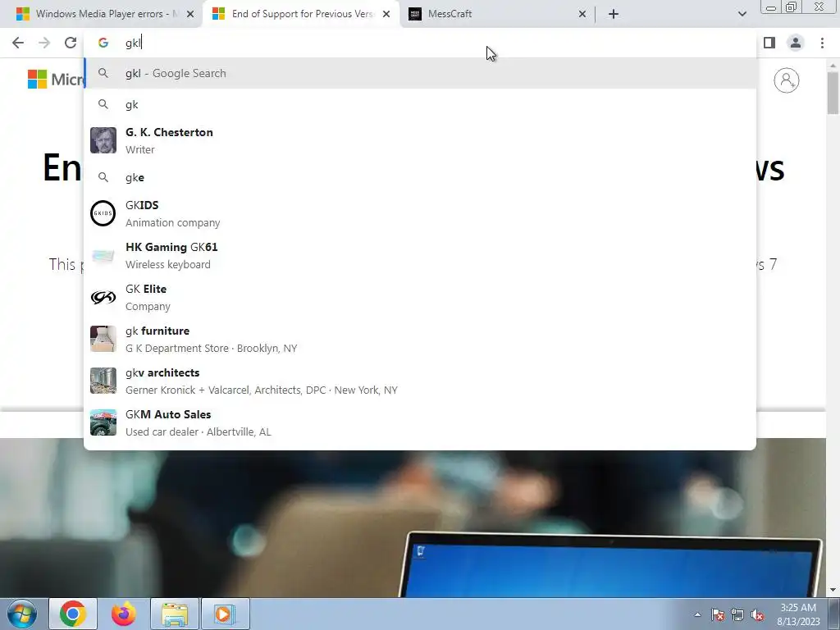The height and width of the screenshot is (630, 840).
Task: Select the HK Gaming GK61 keyboard suggestion
Action: coord(420,255)
